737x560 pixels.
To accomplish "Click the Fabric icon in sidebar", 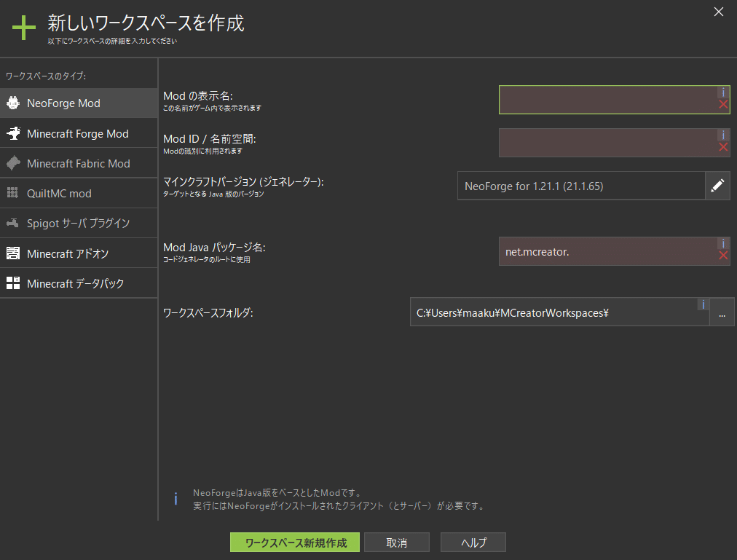I will coord(13,163).
